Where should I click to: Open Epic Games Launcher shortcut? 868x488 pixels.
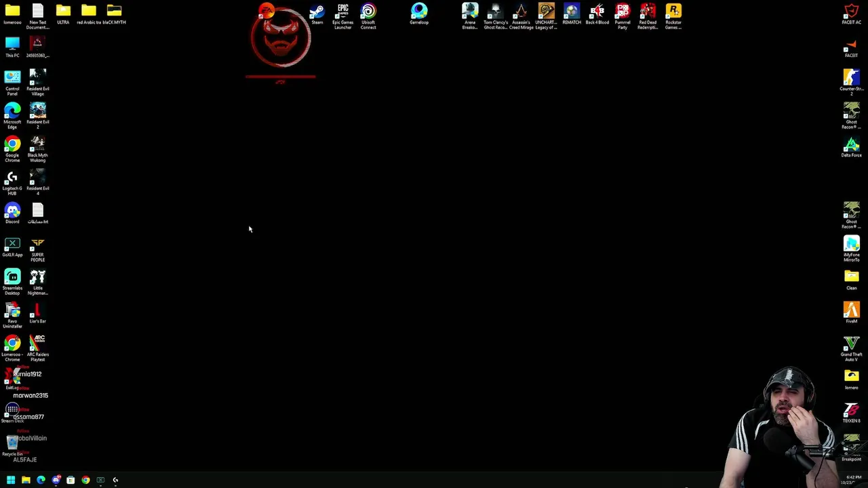point(343,16)
